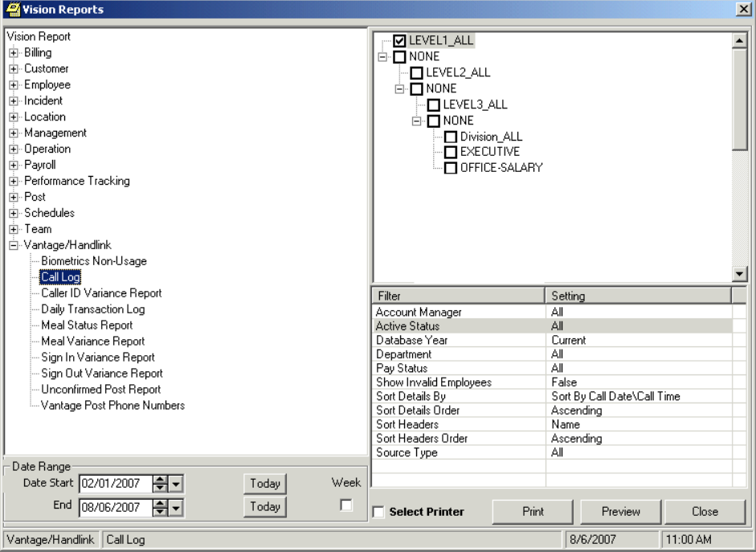Select the Meal Variance Report item
The width and height of the screenshot is (756, 552).
click(93, 341)
